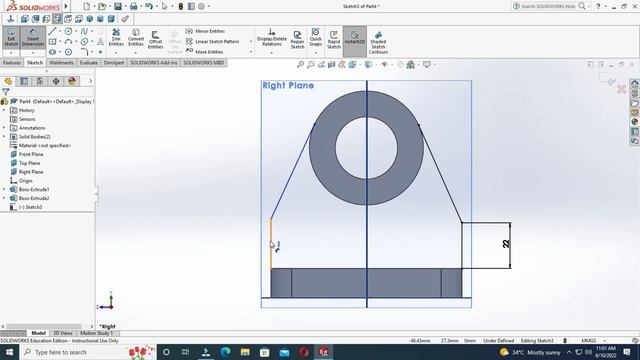Open the SOLIDWORKS MBD tab
The width and height of the screenshot is (640, 360).
[204, 63]
